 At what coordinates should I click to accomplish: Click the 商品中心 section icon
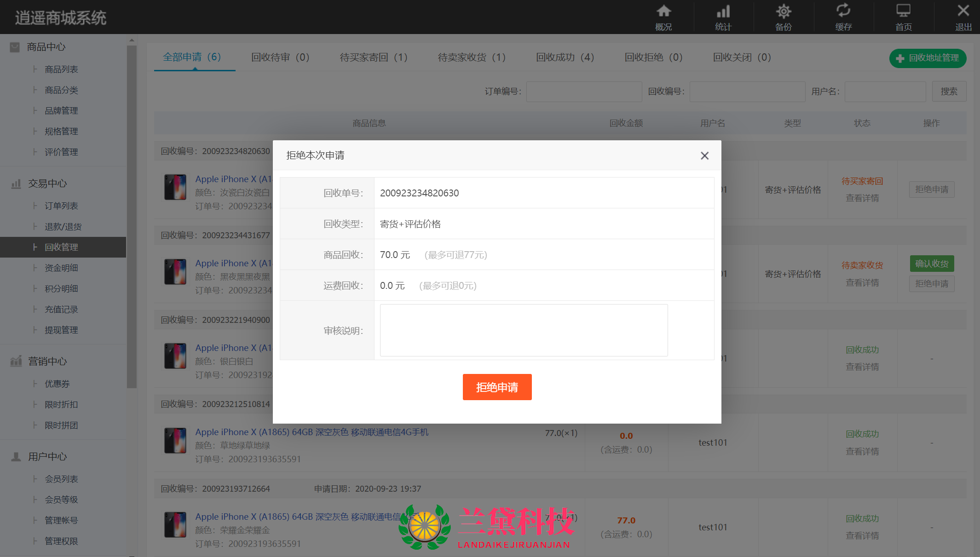(x=15, y=47)
